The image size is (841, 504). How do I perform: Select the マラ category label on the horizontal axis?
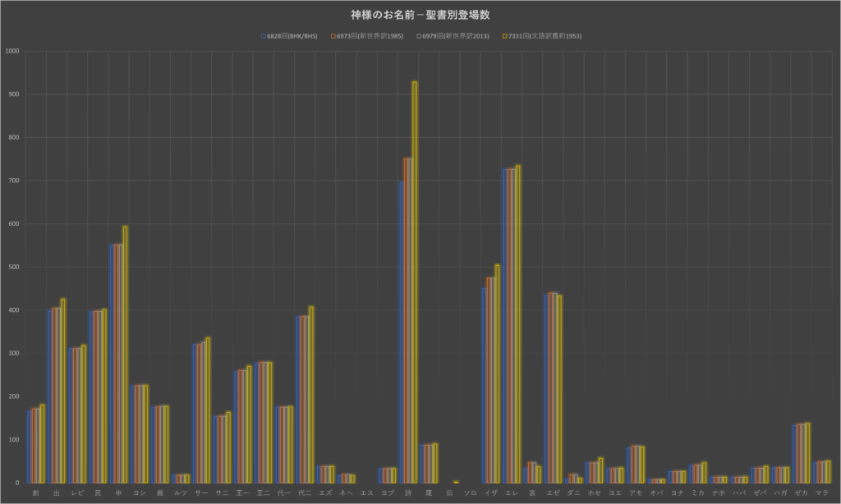(821, 493)
